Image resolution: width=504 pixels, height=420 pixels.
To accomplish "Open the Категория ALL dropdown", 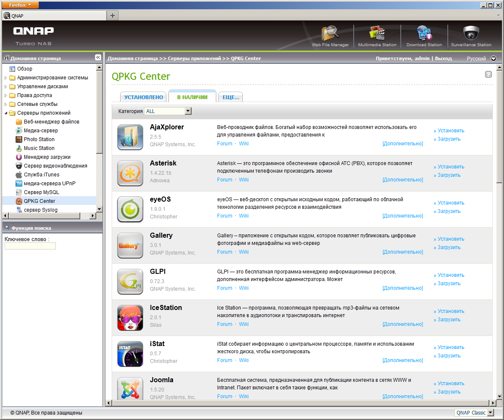I will tap(168, 111).
